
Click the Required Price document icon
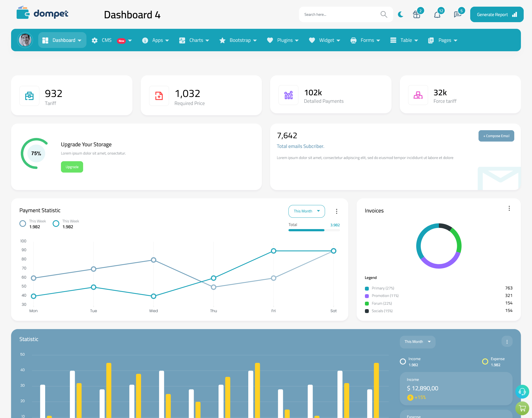(158, 94)
